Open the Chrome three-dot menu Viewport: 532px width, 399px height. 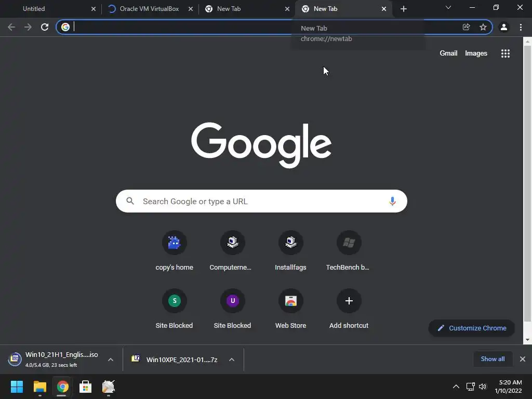click(x=521, y=27)
